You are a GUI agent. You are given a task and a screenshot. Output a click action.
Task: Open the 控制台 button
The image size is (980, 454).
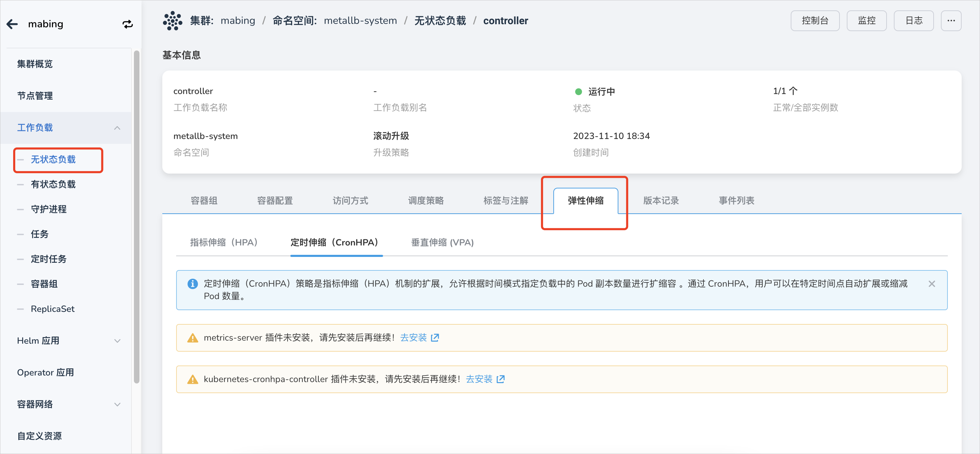point(815,20)
